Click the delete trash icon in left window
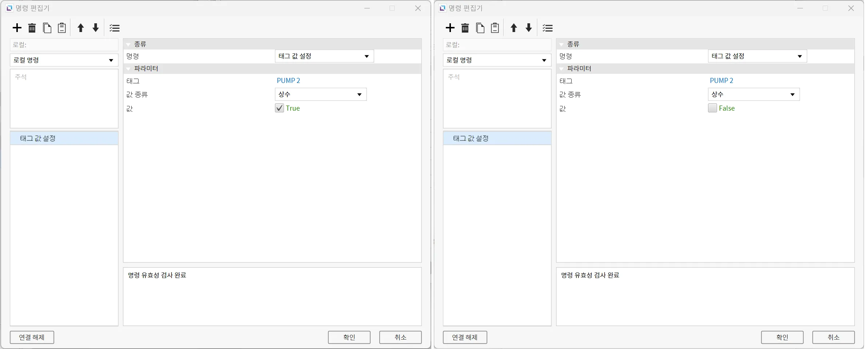This screenshot has width=868, height=349. (32, 28)
